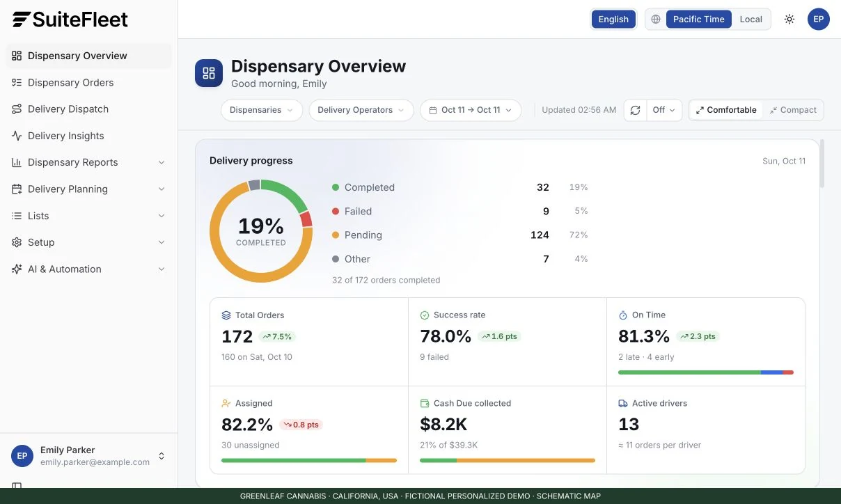Open Delivery Dispatch page

tap(89, 109)
